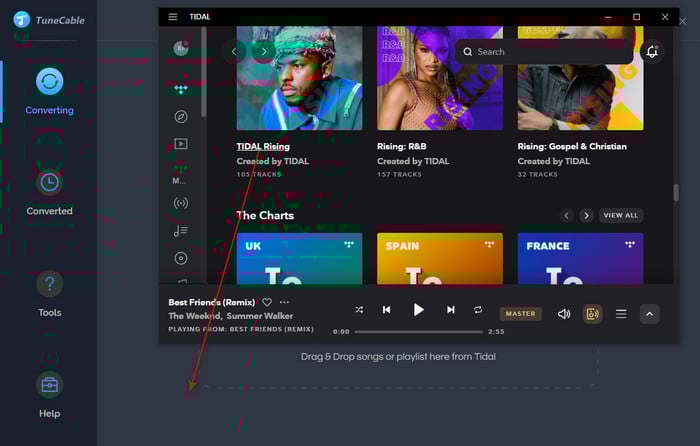Select the Converted tab in TuneCable

(x=49, y=193)
